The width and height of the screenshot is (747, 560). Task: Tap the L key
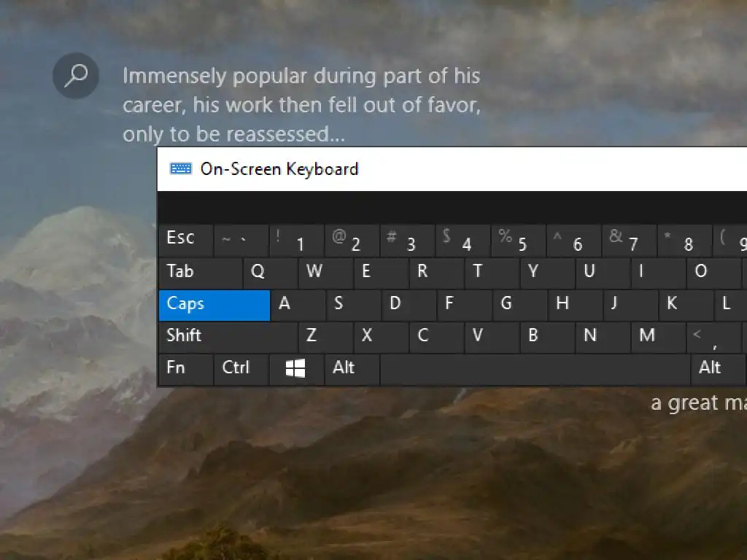click(731, 306)
